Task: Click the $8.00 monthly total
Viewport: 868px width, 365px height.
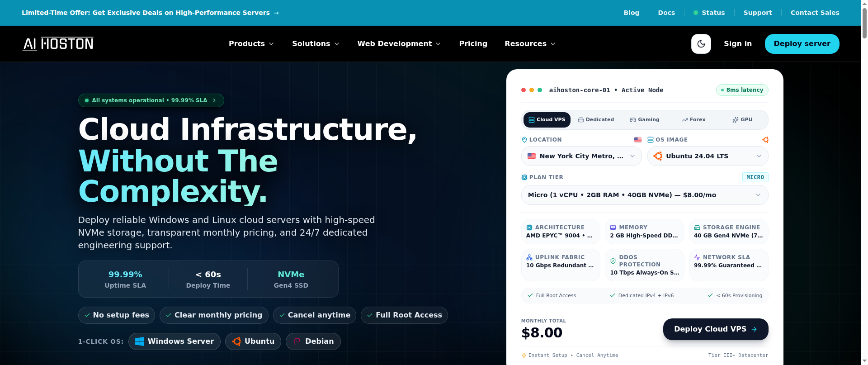Action: pyautogui.click(x=542, y=332)
